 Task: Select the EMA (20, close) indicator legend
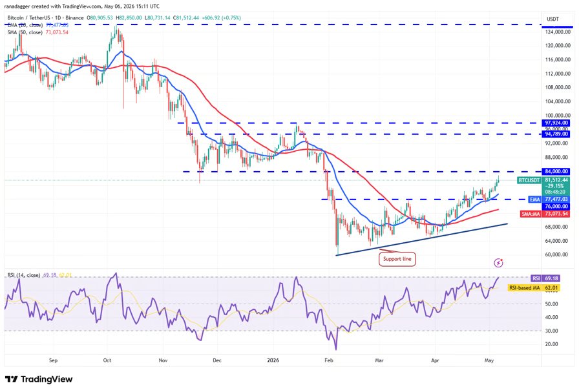tap(25, 25)
